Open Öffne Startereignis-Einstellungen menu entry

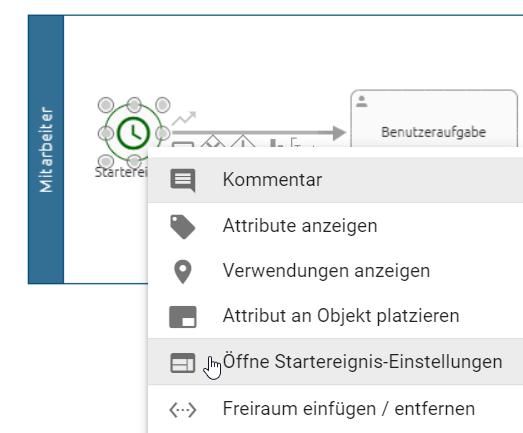335,362
